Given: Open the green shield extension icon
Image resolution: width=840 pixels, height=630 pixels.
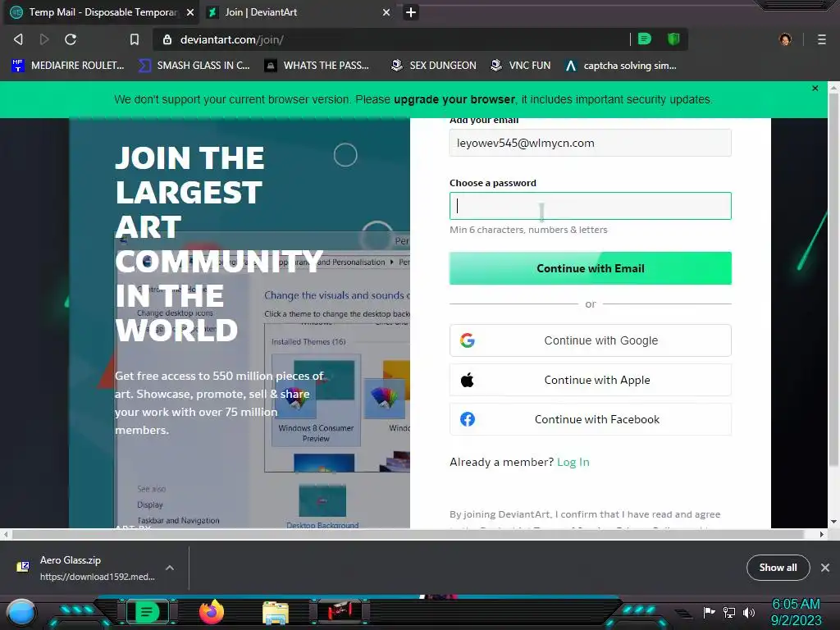Looking at the screenshot, I should tap(673, 39).
